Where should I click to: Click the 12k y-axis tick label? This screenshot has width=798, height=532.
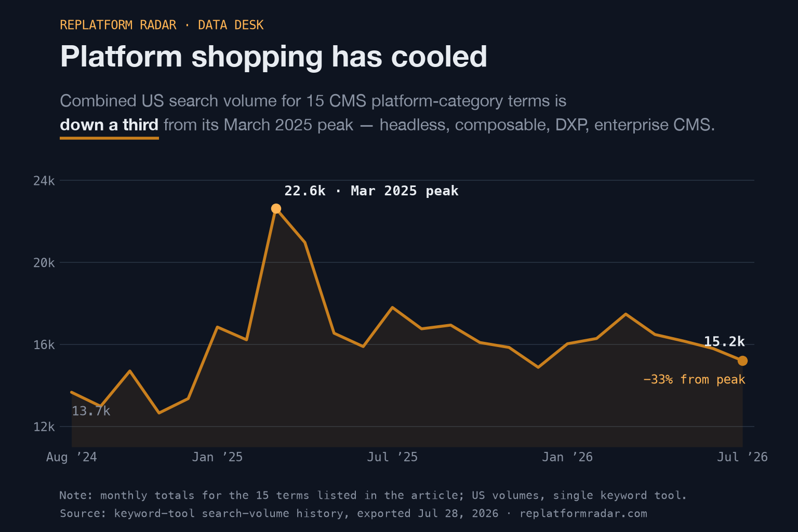44,427
